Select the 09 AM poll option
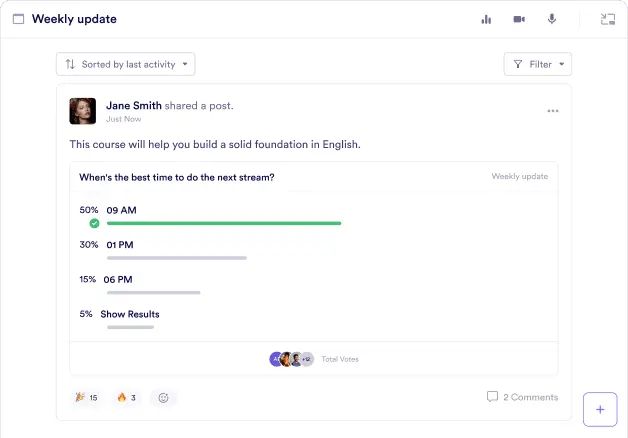The width and height of the screenshot is (628, 438). pos(121,210)
